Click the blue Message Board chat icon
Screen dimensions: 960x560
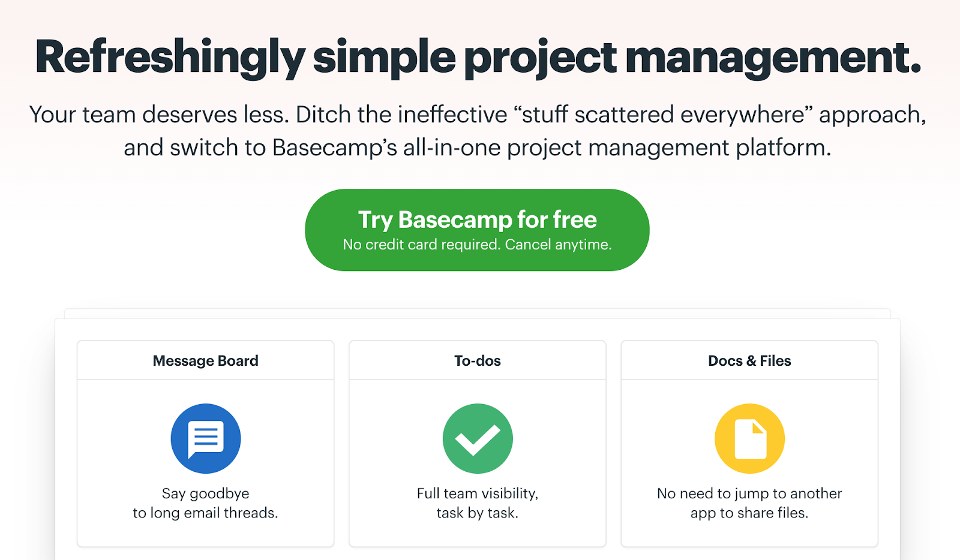(206, 438)
